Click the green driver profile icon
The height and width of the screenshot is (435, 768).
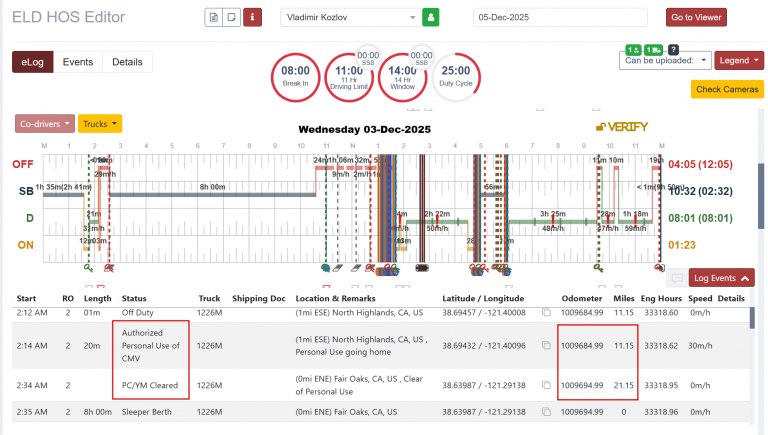pos(431,17)
